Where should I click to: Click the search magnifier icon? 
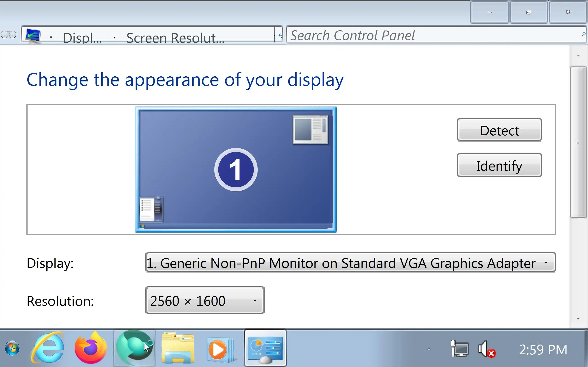(583, 35)
